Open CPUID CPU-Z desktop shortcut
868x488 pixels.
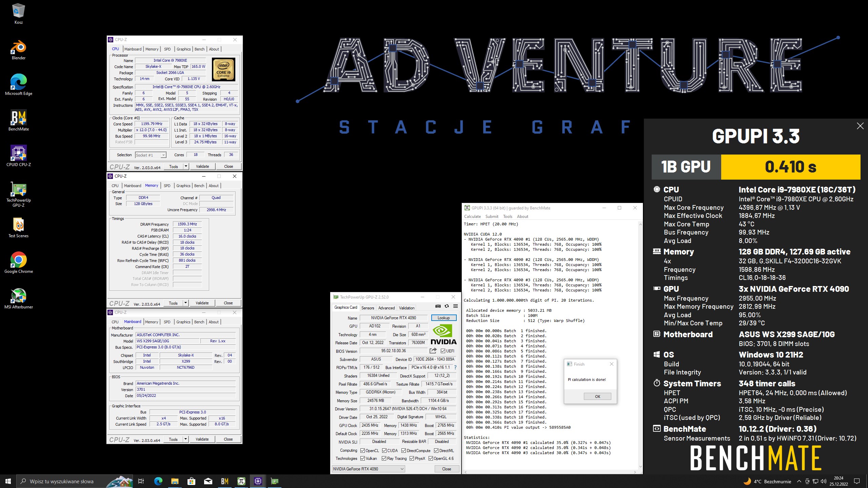tap(19, 156)
